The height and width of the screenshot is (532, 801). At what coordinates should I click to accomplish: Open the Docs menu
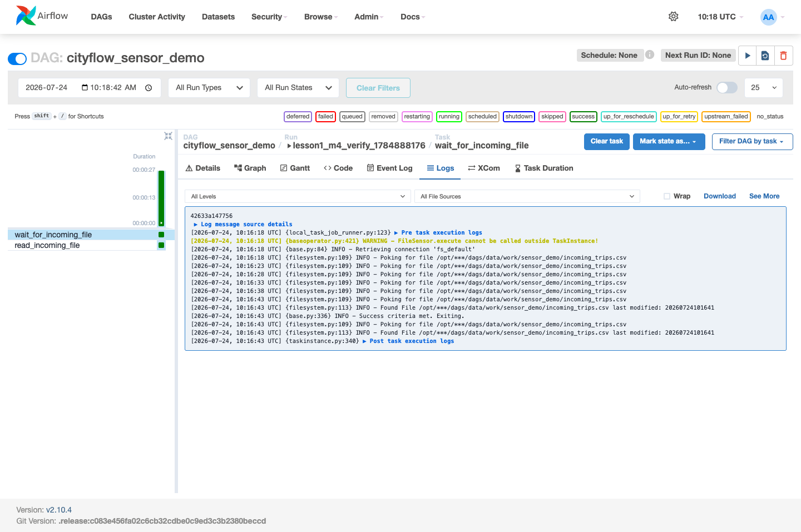[x=413, y=17]
